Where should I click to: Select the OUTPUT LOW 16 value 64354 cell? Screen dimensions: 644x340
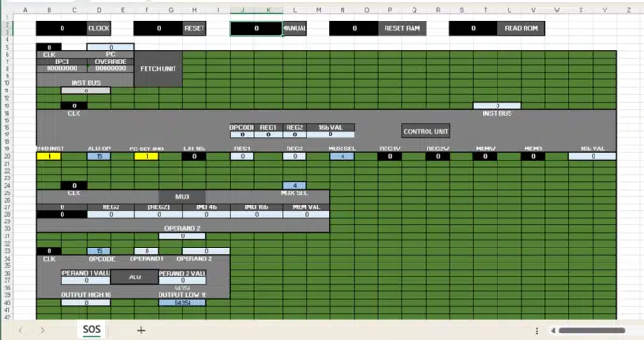182,303
